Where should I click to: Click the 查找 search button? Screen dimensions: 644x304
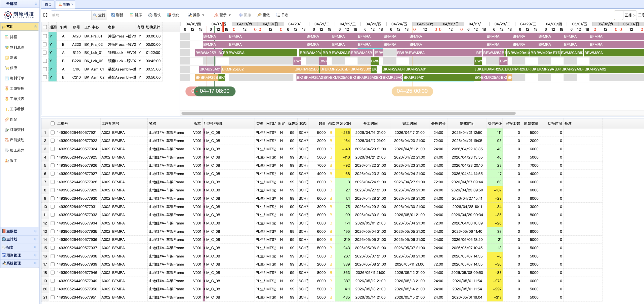pyautogui.click(x=99, y=15)
